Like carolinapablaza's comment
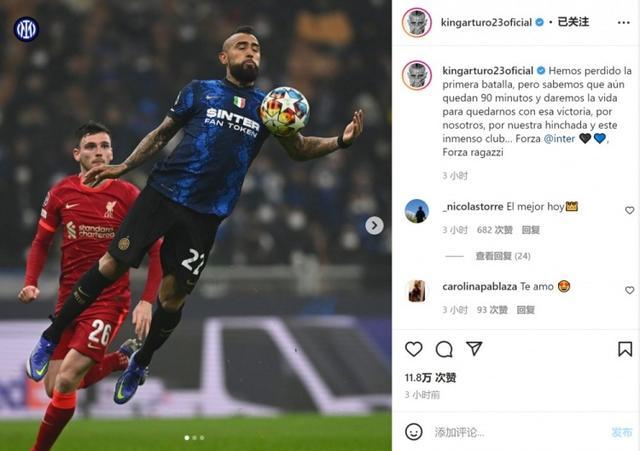Screen dimensions: 640x451 tap(629, 290)
